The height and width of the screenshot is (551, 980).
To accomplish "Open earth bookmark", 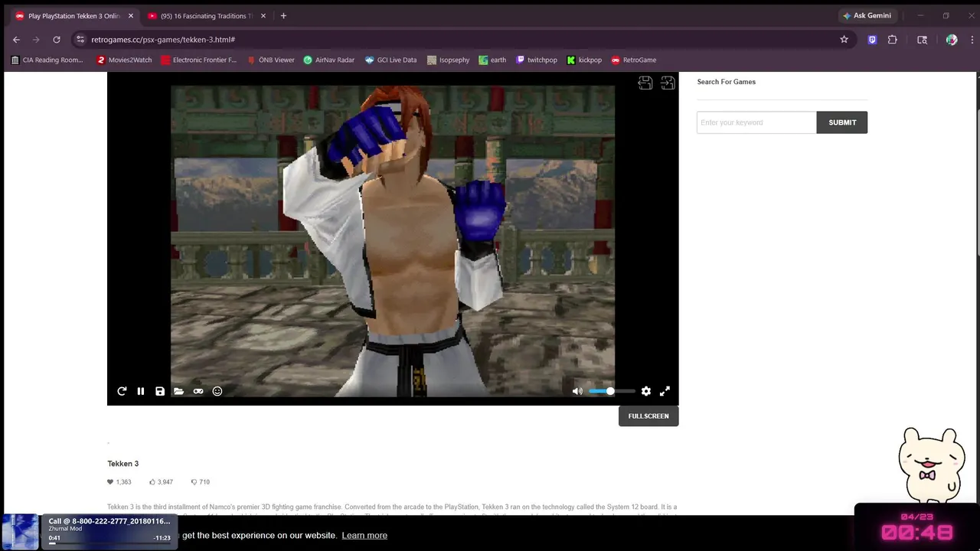I will [492, 60].
